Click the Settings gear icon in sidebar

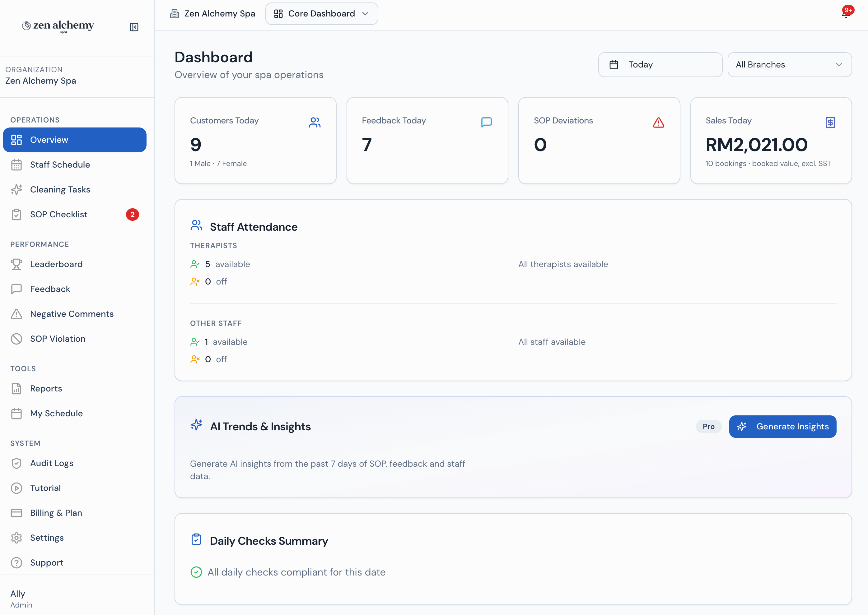tap(16, 538)
